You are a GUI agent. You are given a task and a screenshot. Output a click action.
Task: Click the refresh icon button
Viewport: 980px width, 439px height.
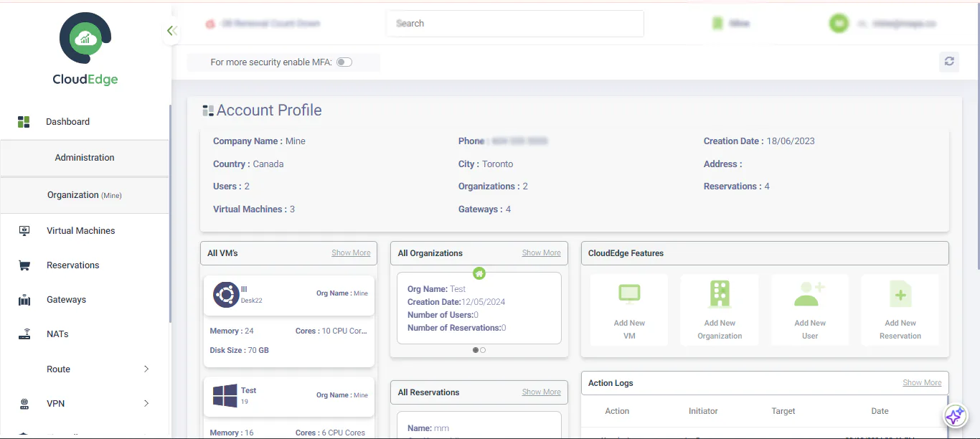click(949, 62)
